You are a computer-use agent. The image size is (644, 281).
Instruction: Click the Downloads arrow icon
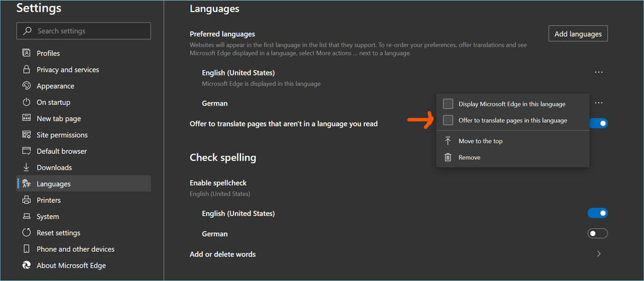tap(26, 167)
